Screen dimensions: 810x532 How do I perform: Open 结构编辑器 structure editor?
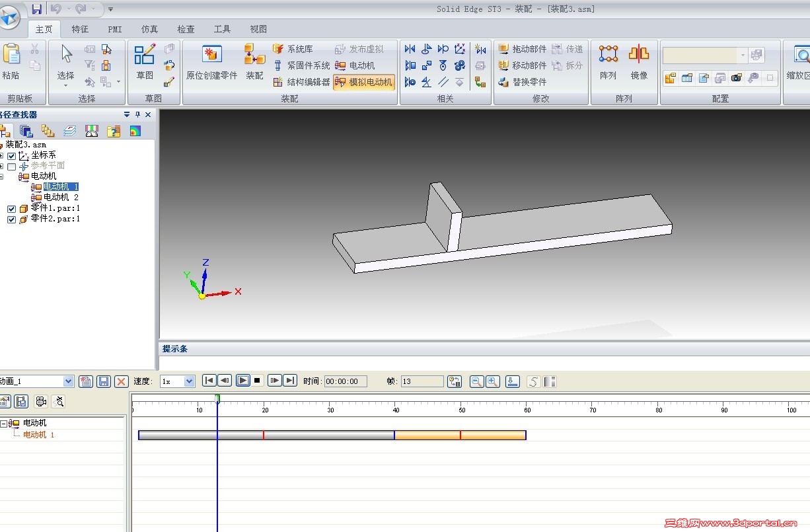coord(301,82)
